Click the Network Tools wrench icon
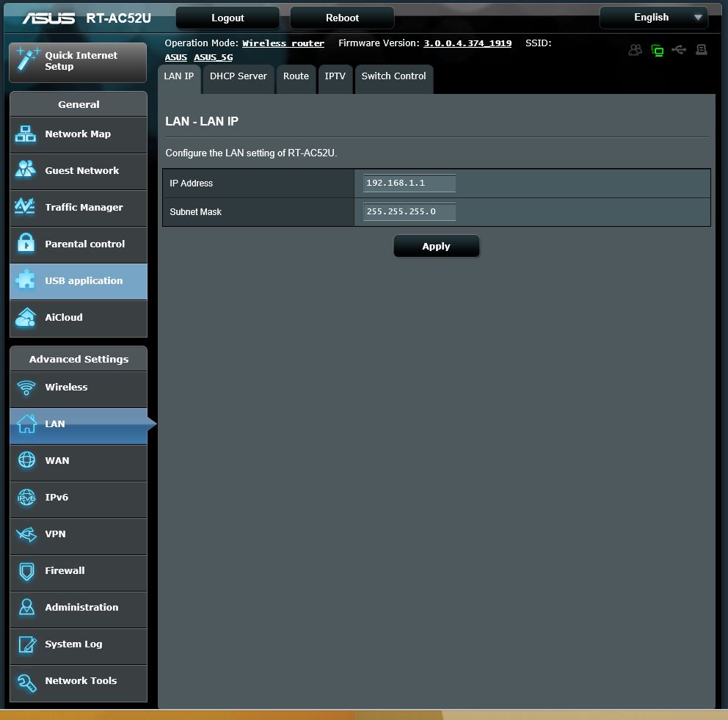 coord(27,683)
